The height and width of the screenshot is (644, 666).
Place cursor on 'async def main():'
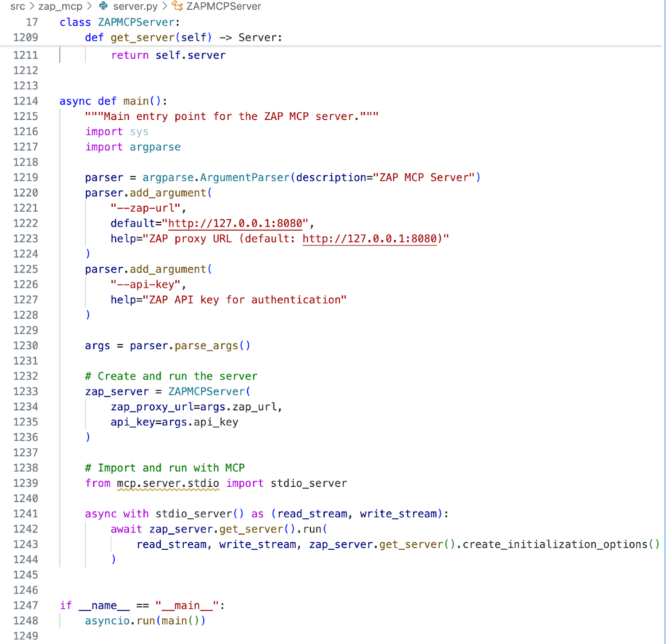click(x=113, y=101)
